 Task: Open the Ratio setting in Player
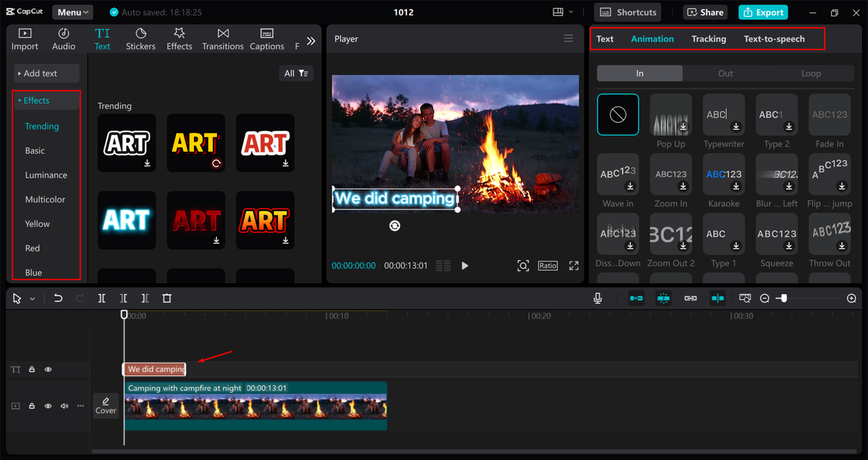548,266
